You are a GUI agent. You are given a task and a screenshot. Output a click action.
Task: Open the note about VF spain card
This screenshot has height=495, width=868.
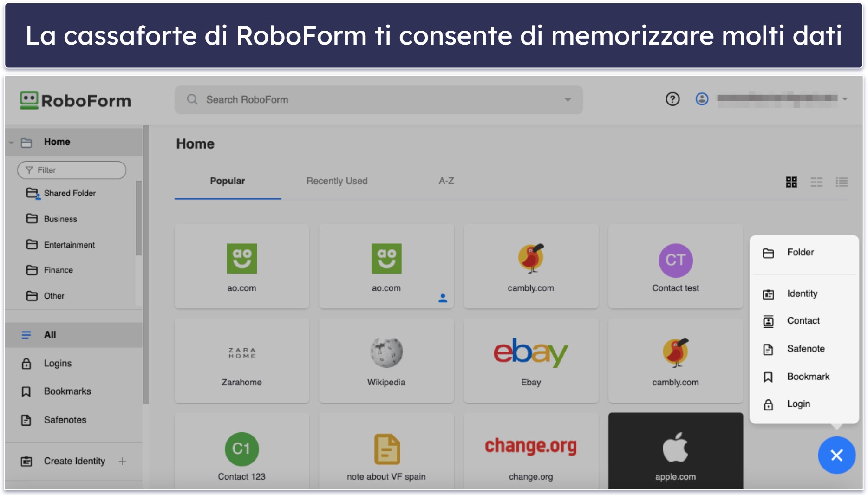tap(386, 451)
